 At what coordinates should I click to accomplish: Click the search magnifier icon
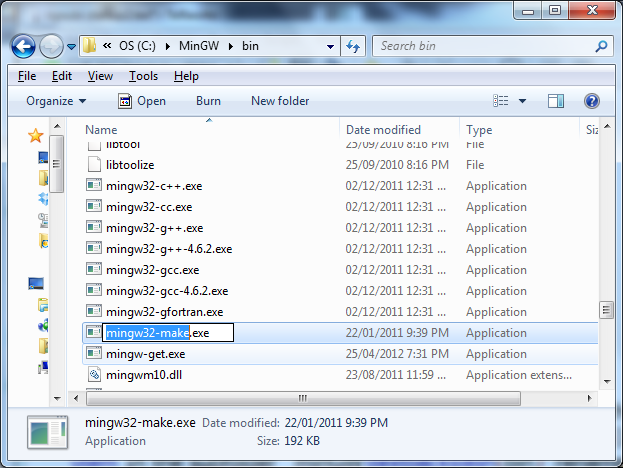pyautogui.click(x=602, y=46)
